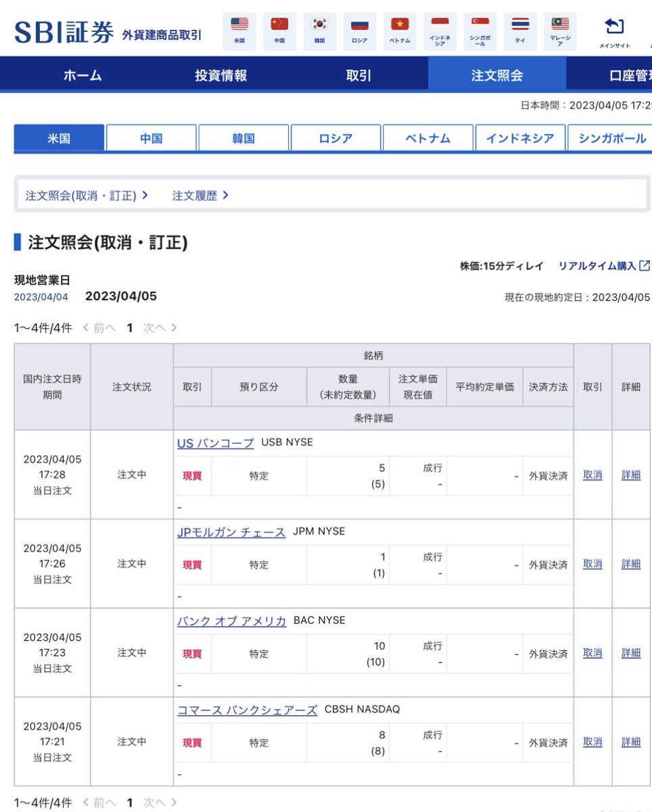The image size is (652, 812).
Task: Select the Malaysia flag icon
Action: point(560,31)
